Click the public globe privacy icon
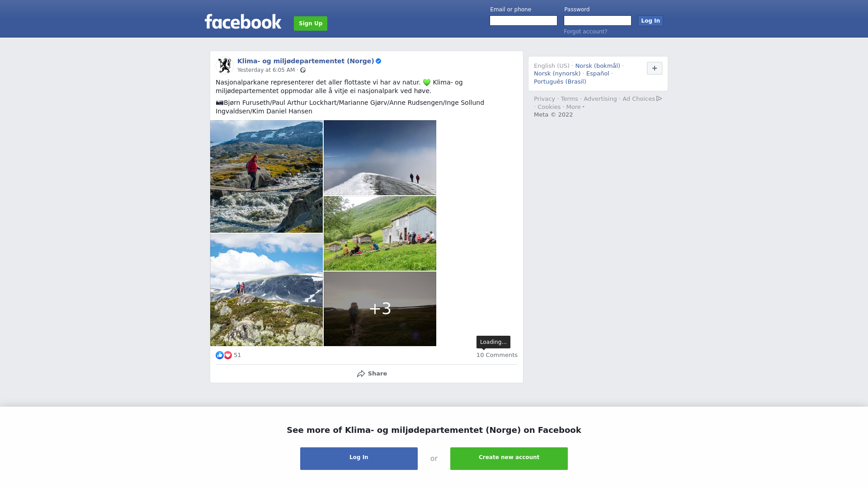The image size is (868, 488). [303, 70]
